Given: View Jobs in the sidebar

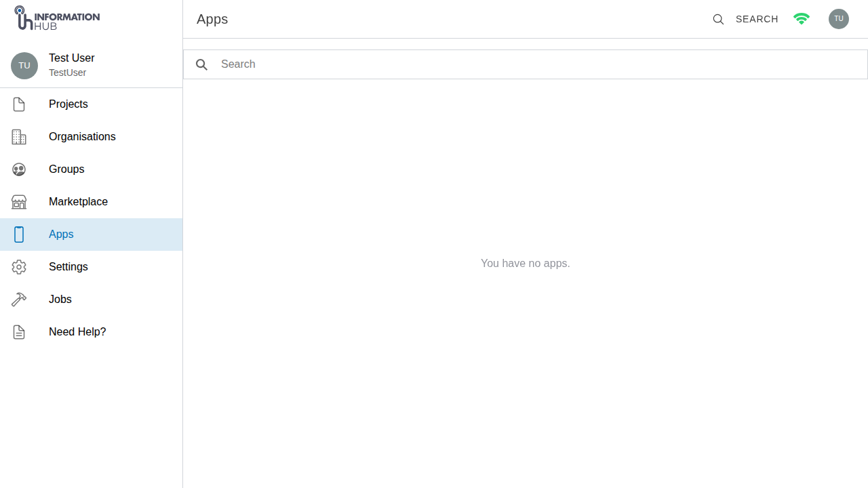Looking at the screenshot, I should (91, 300).
